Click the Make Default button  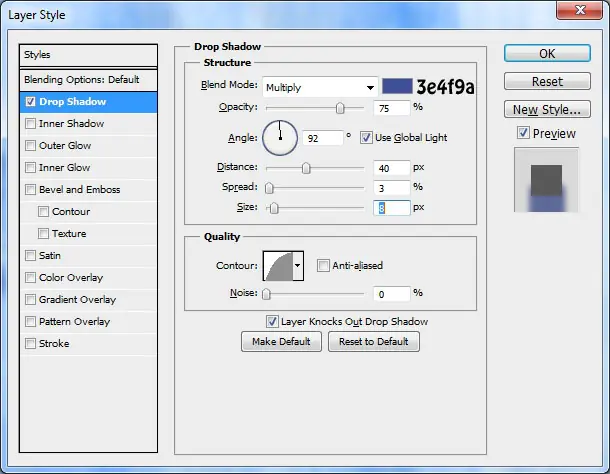click(x=281, y=342)
